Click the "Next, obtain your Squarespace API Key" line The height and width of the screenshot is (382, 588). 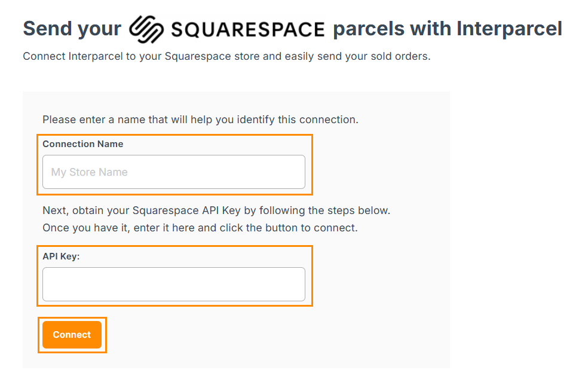(x=149, y=211)
